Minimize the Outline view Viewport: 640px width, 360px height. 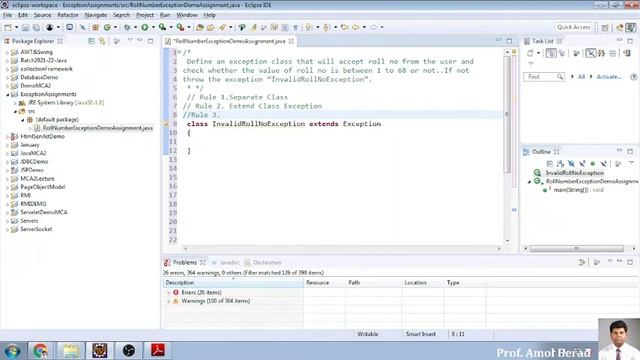(619, 151)
